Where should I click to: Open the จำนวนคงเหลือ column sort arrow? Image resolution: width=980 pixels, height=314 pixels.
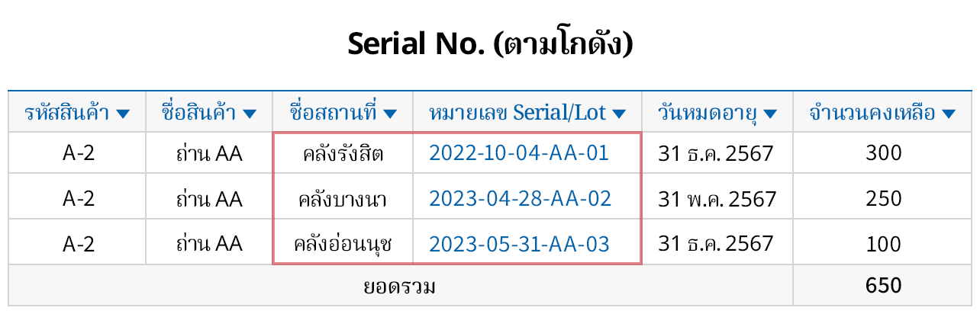click(x=949, y=114)
